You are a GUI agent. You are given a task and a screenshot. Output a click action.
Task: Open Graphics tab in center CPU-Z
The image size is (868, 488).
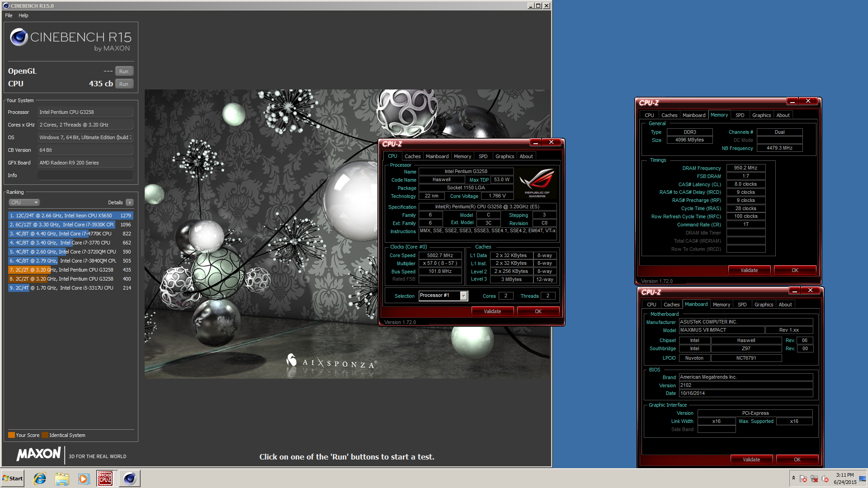505,156
